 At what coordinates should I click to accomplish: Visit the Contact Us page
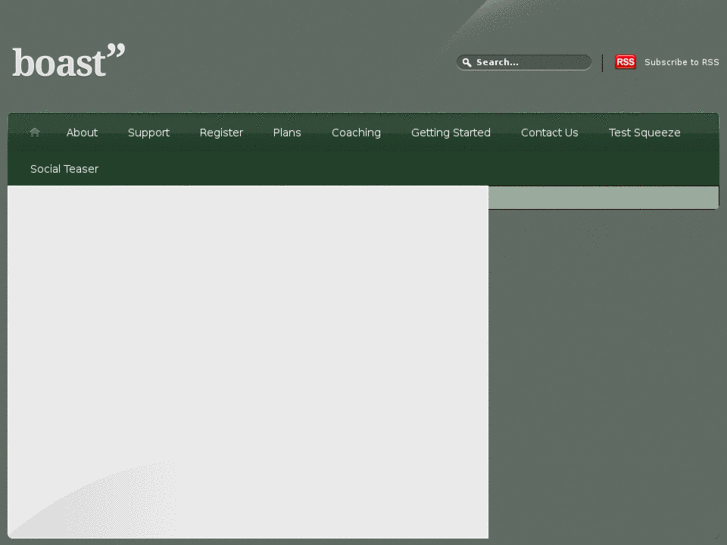[x=549, y=133]
